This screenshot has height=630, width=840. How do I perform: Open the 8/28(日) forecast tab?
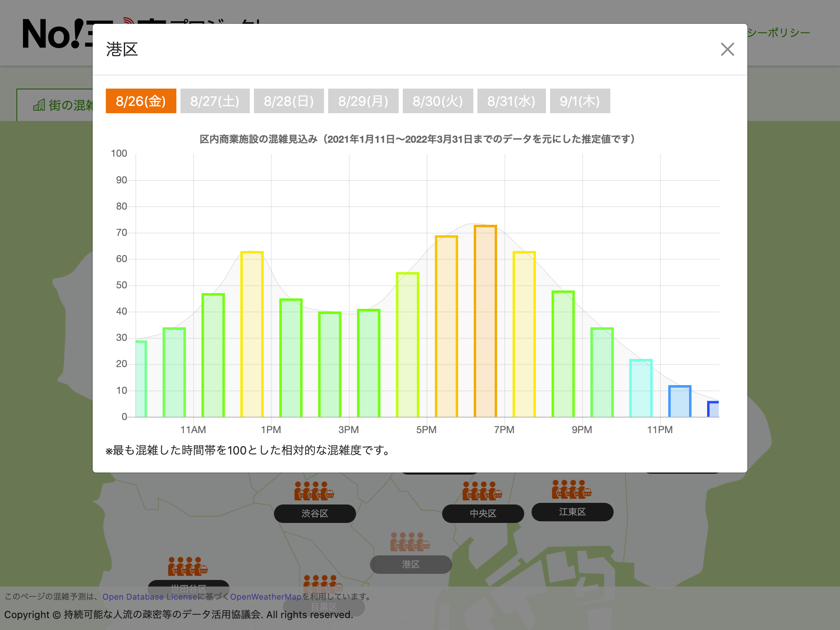tap(289, 101)
